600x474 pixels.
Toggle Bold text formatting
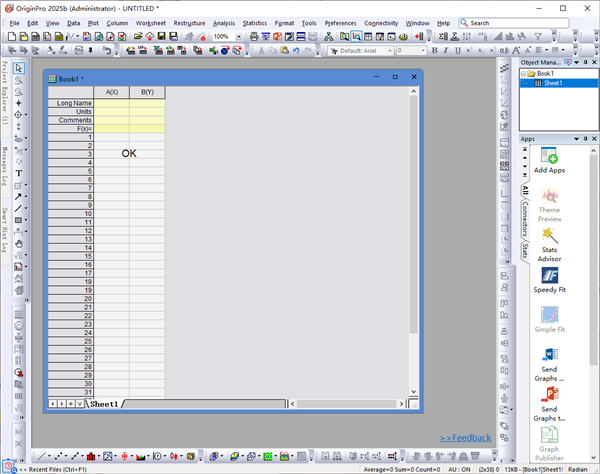coord(434,50)
